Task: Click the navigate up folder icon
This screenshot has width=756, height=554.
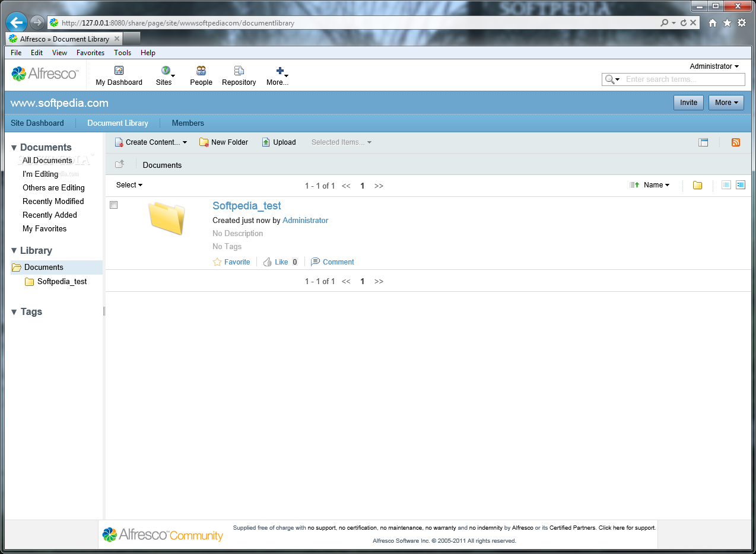Action: pos(120,164)
